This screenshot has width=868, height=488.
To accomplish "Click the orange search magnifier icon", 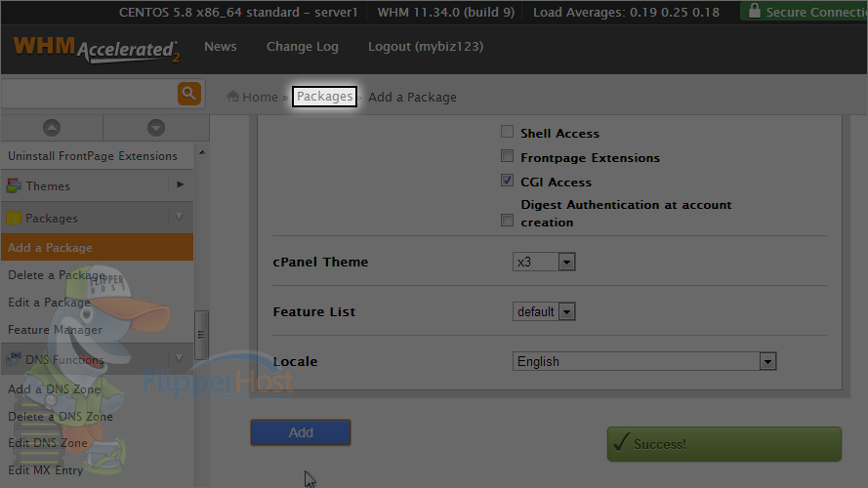I will point(188,94).
